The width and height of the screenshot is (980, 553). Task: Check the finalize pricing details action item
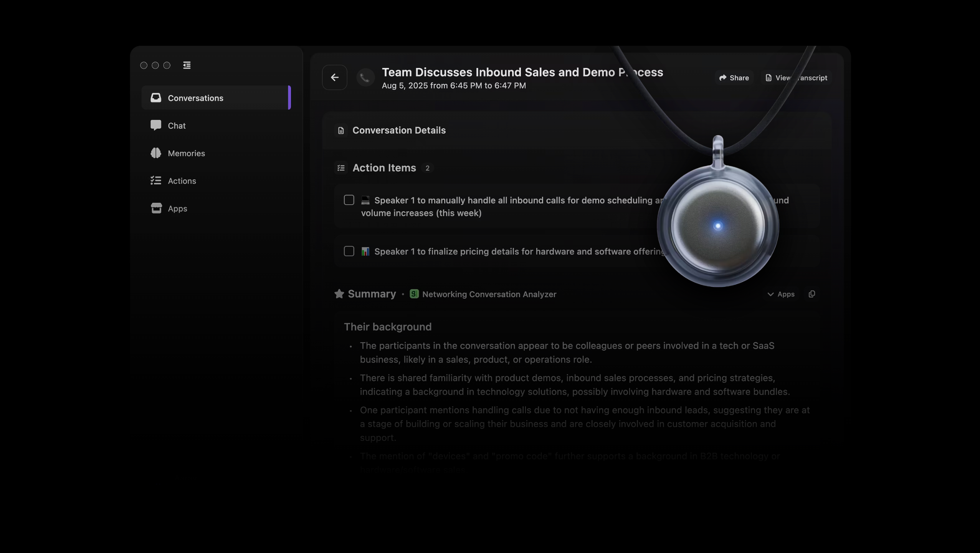click(x=349, y=251)
